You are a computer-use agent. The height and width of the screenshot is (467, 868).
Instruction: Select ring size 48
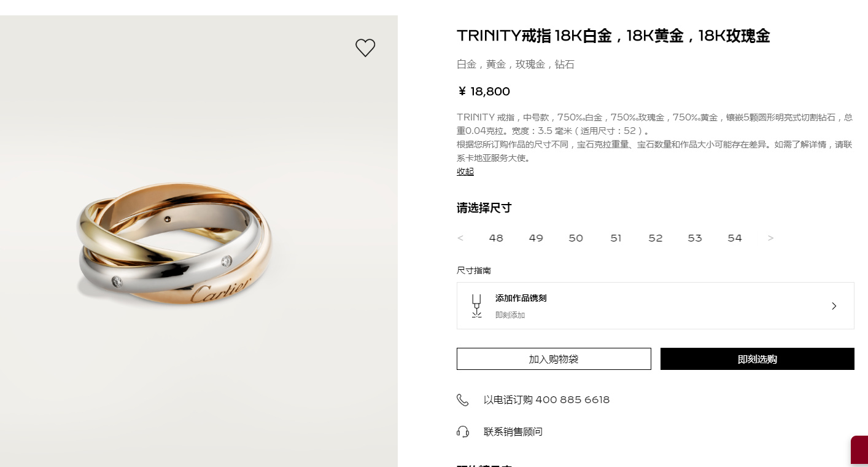496,238
